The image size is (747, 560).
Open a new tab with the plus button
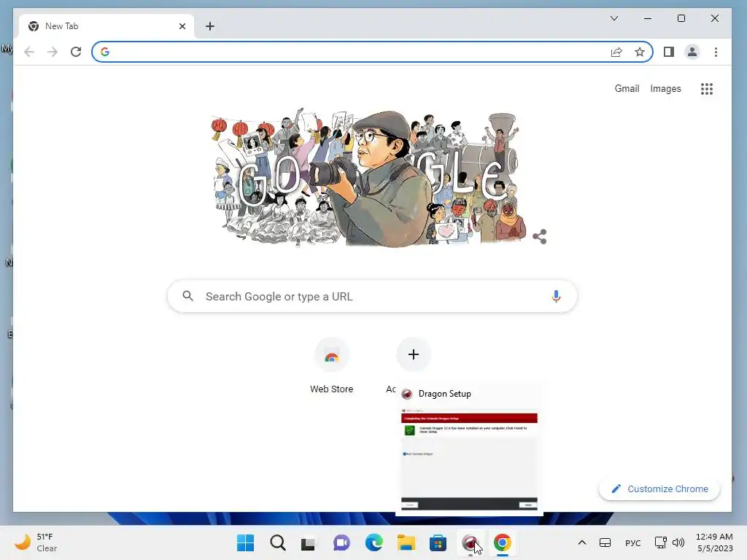[x=210, y=26]
